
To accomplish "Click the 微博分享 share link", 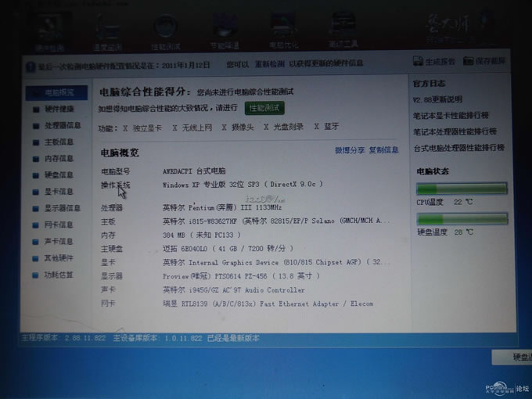I will pyautogui.click(x=350, y=150).
